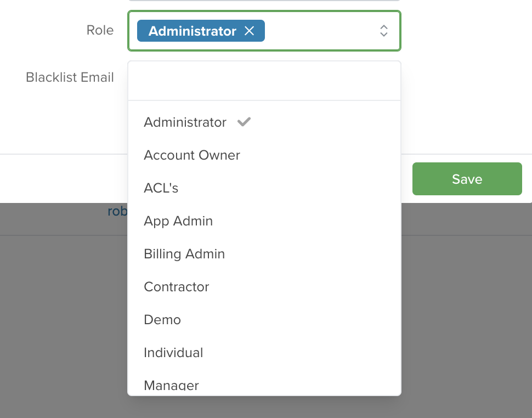532x418 pixels.
Task: Choose Billing Admin role
Action: (x=264, y=254)
